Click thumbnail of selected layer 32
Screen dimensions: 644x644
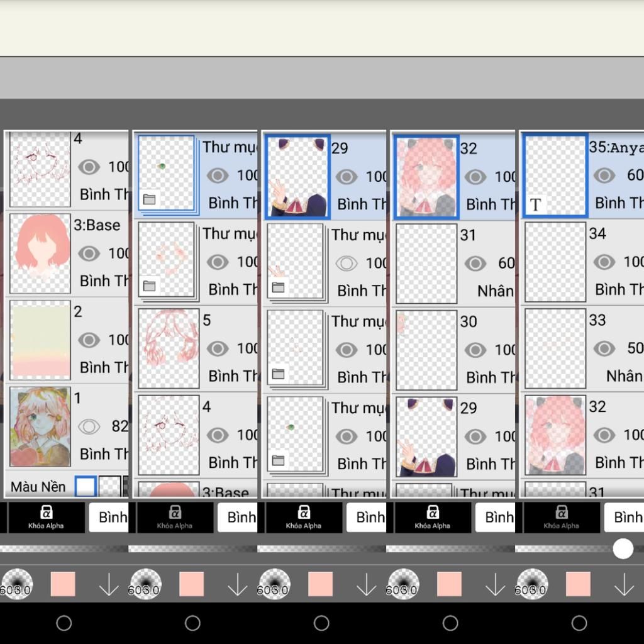pyautogui.click(x=426, y=177)
